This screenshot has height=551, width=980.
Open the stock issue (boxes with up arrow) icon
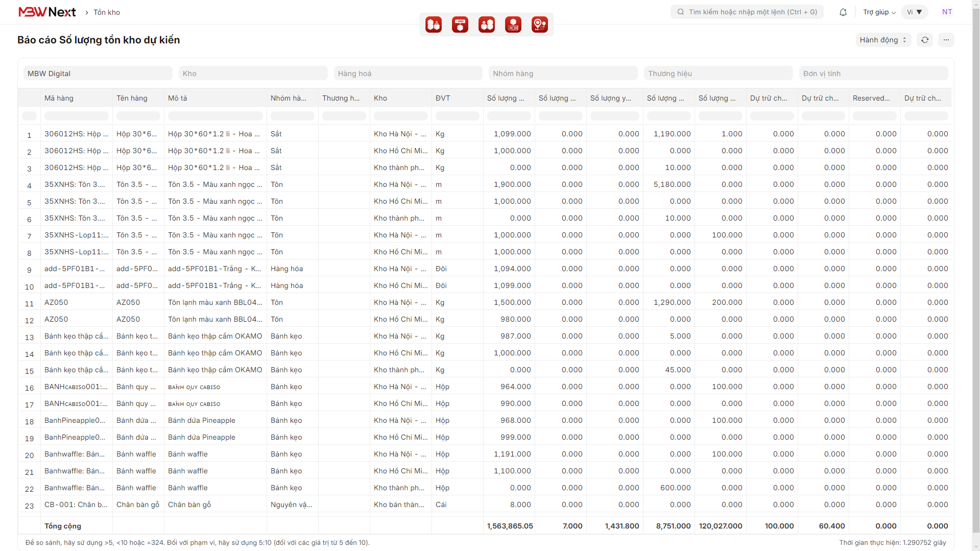(x=487, y=25)
